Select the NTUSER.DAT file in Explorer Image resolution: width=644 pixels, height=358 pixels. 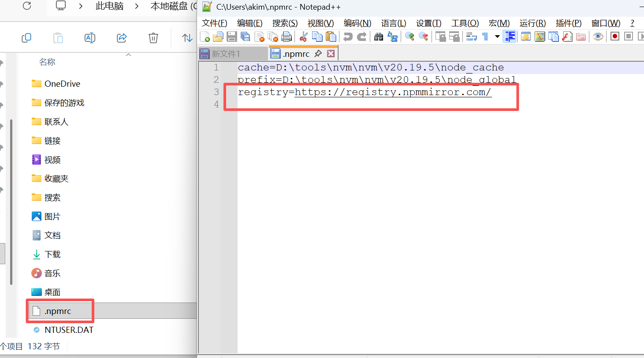point(69,330)
